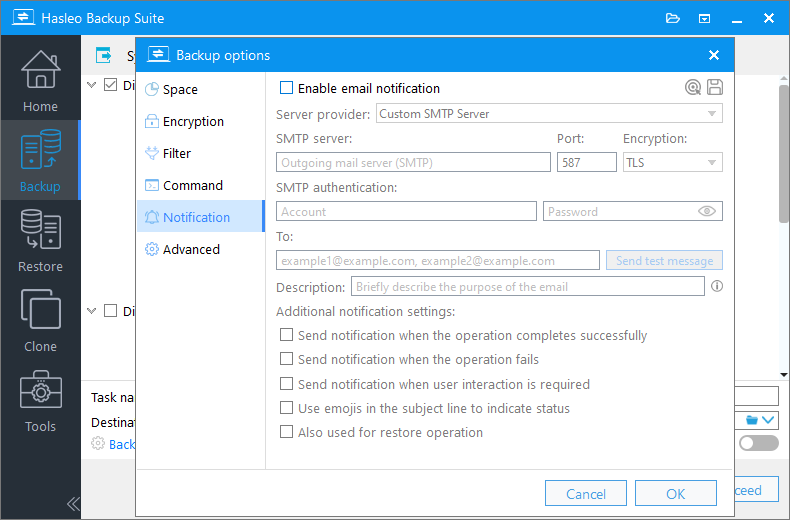
Task: Click the Backup options link in main window
Action: [x=122, y=444]
